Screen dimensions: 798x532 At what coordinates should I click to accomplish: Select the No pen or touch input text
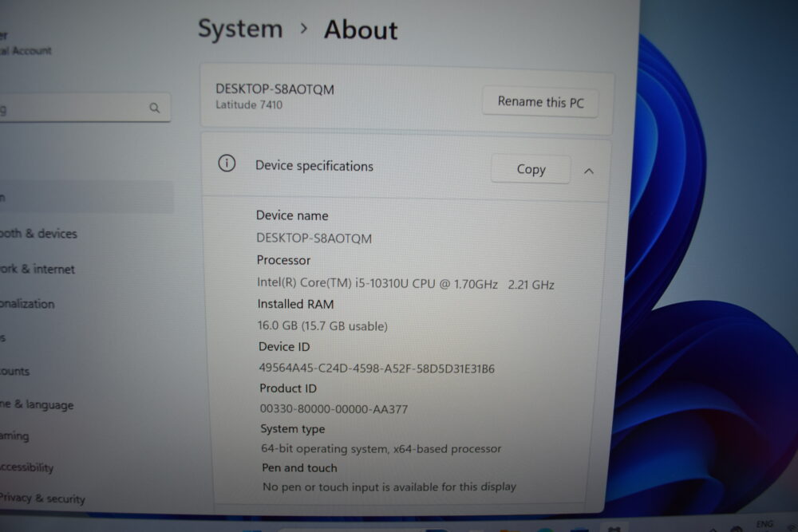coord(389,487)
